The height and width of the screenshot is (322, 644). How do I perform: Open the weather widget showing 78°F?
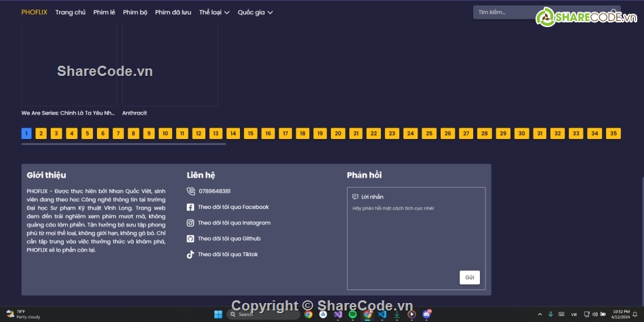(x=22, y=315)
